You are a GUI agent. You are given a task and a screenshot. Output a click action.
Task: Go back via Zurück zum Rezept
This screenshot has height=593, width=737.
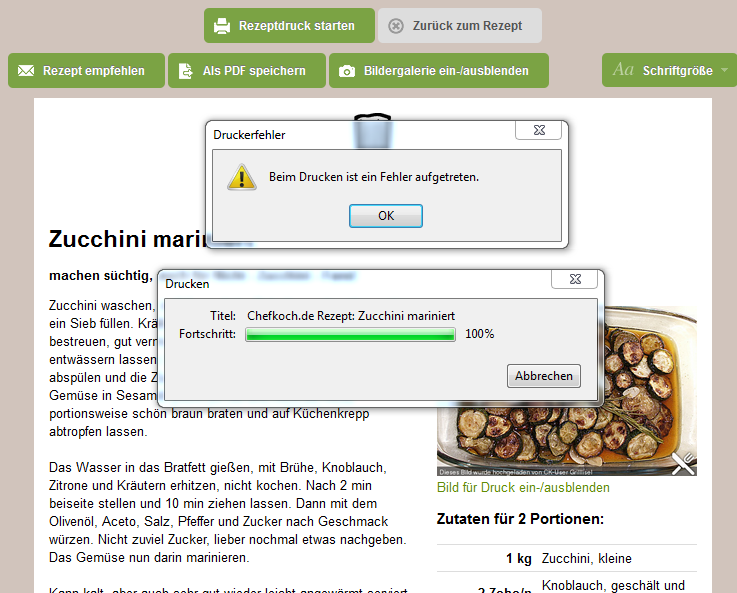[460, 25]
